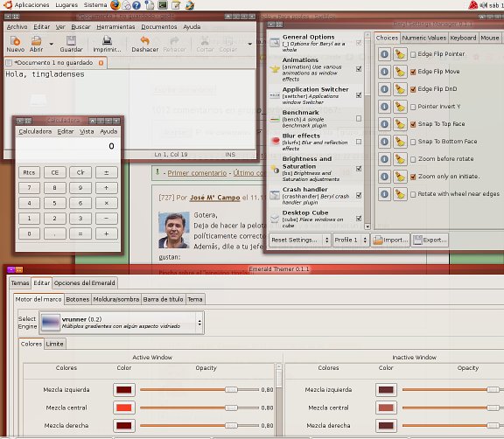Reset Rotate with wheel near edges broom icon
Image resolution: width=504 pixels, height=439 pixels.
coord(400,194)
